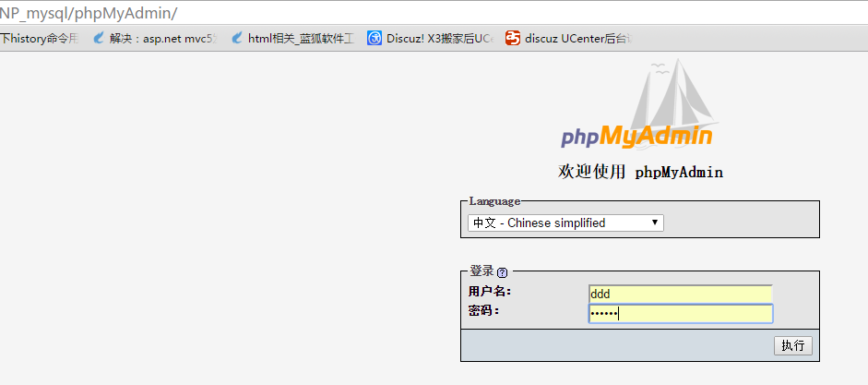Click the 登录 legend label

(482, 271)
